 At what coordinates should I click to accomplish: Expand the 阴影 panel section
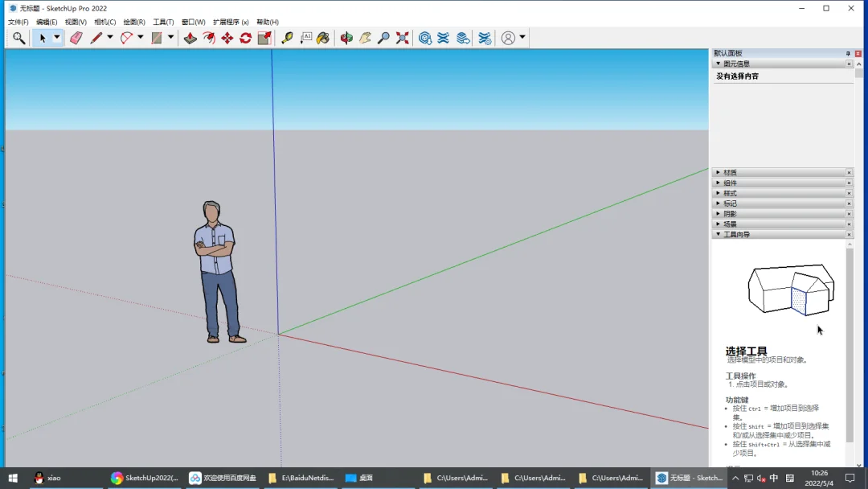(718, 214)
